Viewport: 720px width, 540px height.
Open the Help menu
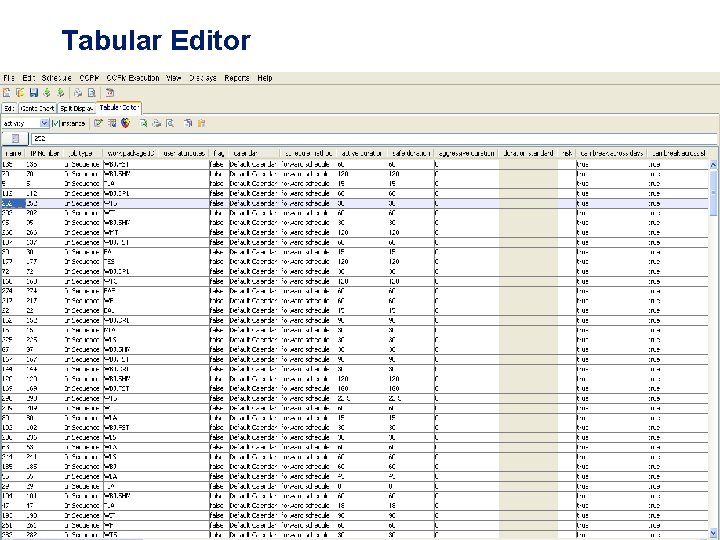[x=265, y=78]
